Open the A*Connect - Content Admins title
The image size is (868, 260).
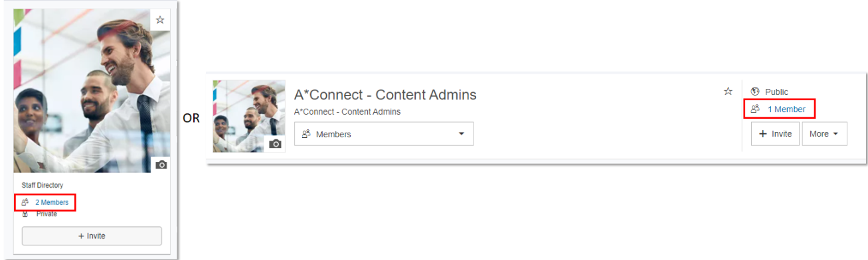[385, 95]
